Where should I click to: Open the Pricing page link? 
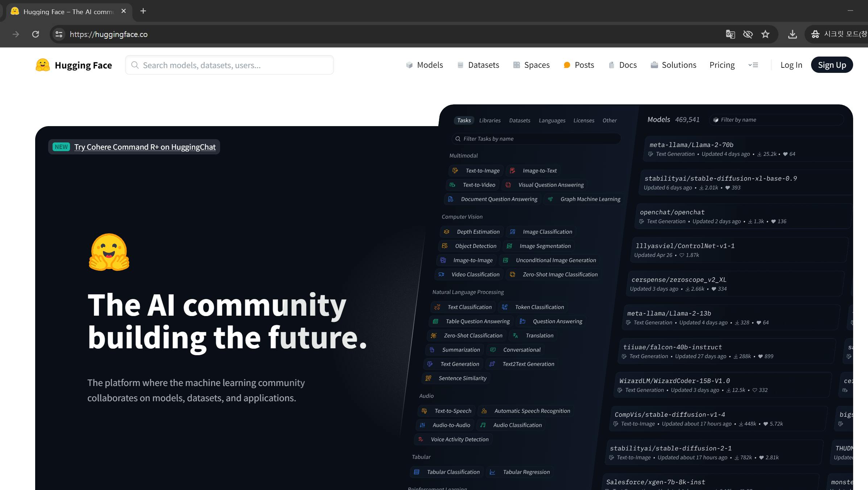point(722,65)
